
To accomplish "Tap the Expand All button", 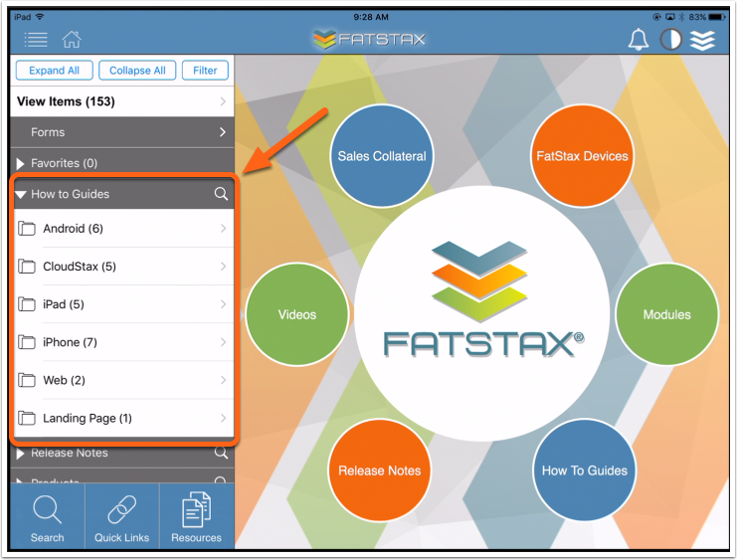I will (54, 71).
